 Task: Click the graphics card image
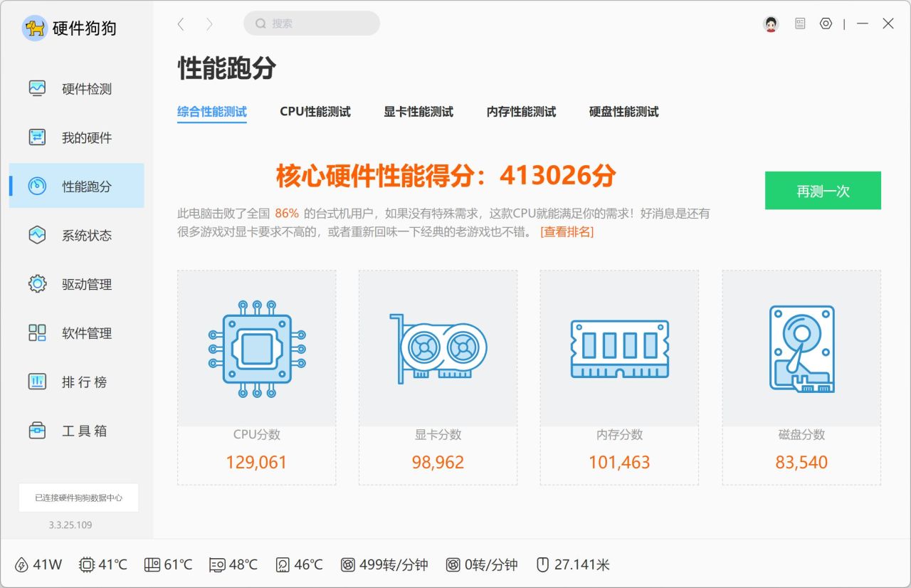point(438,348)
